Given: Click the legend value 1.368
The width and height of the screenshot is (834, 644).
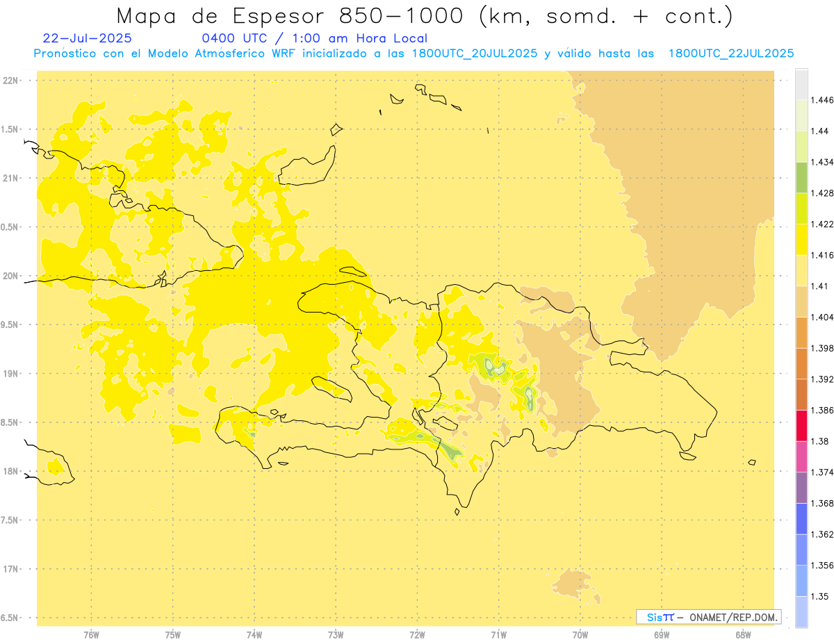Looking at the screenshot, I should click(x=822, y=503).
